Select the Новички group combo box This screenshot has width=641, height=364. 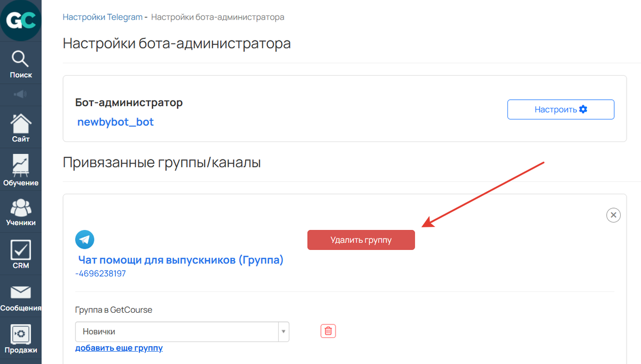(176, 331)
